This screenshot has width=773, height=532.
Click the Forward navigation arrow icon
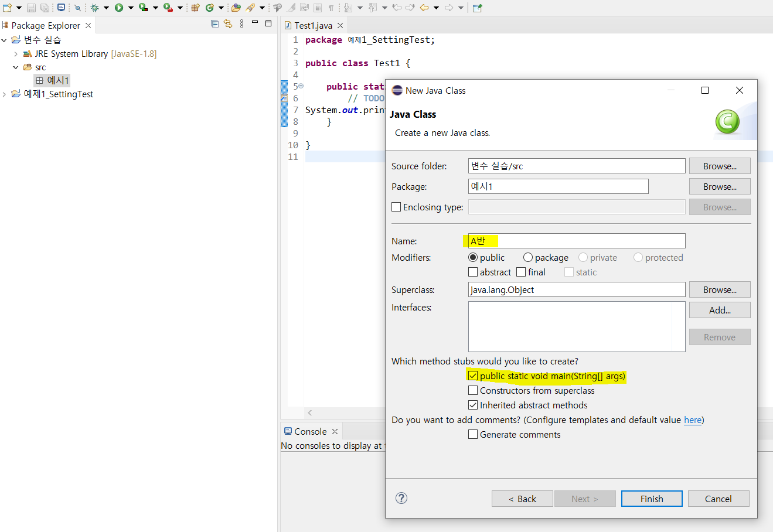449,8
